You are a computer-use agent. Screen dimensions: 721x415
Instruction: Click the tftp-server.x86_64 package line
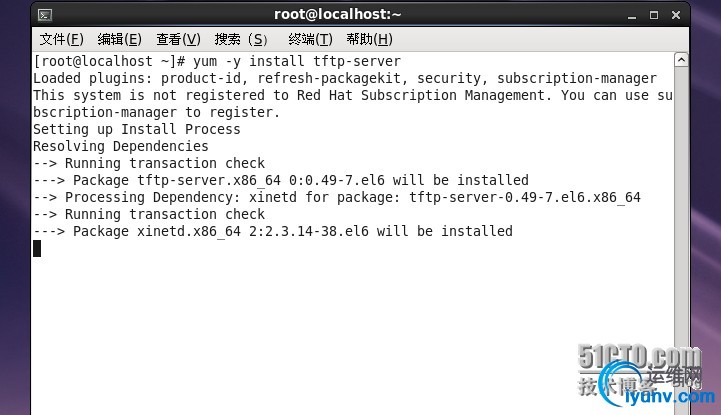[x=281, y=180]
